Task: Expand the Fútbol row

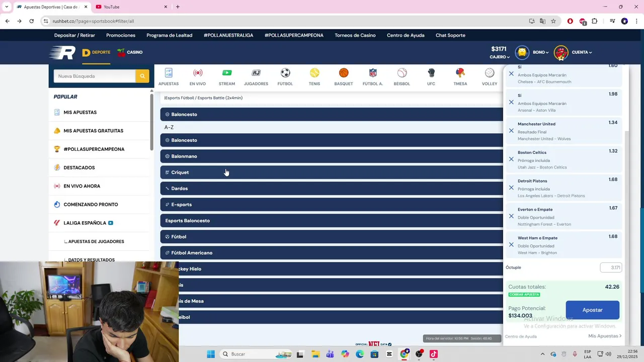Action: click(x=332, y=237)
